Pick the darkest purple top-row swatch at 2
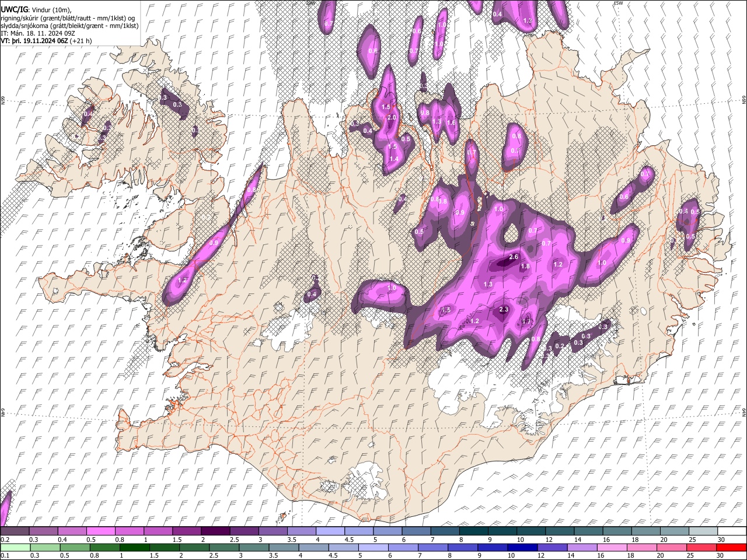 [x=215, y=531]
